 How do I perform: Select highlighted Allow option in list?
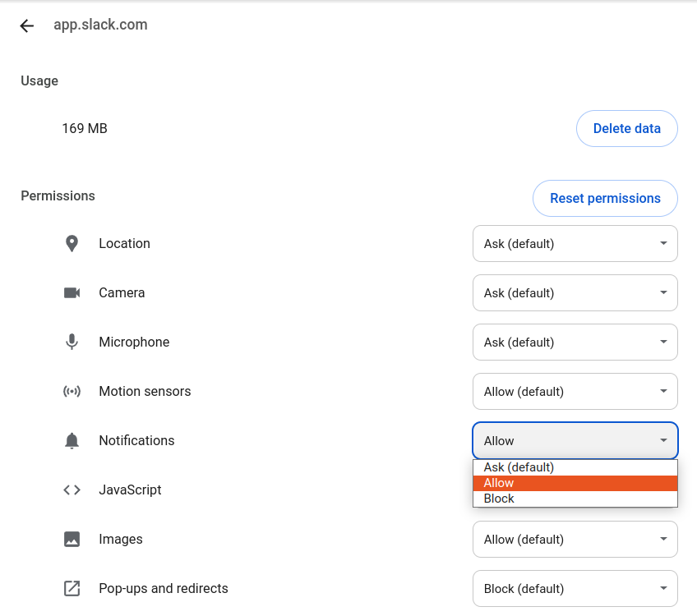point(575,483)
